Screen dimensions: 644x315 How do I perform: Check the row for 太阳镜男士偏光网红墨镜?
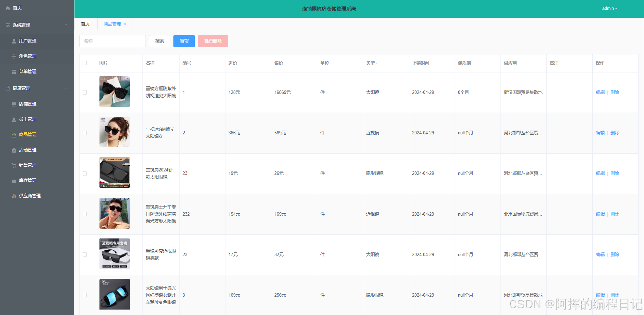[85, 295]
